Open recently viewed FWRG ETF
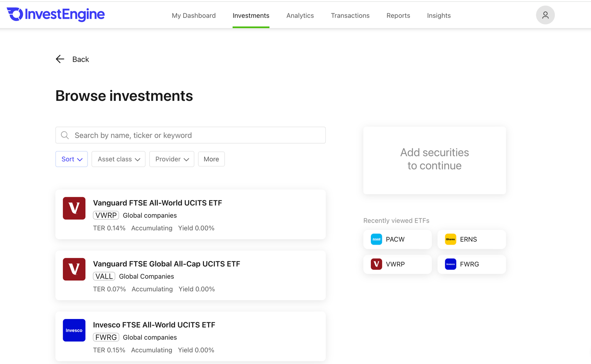This screenshot has height=364, width=591. pyautogui.click(x=472, y=264)
